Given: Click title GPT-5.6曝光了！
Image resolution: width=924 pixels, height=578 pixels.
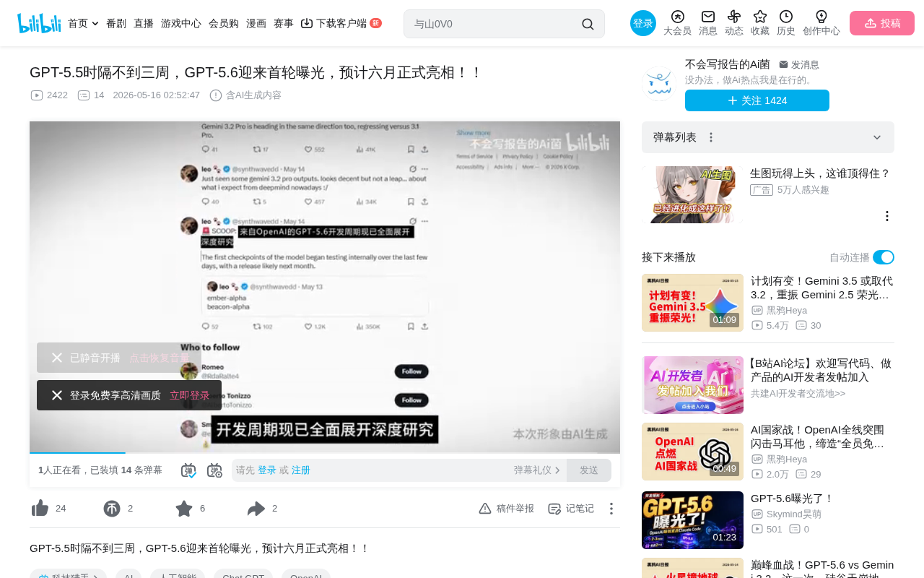Looking at the screenshot, I should click(x=792, y=499).
